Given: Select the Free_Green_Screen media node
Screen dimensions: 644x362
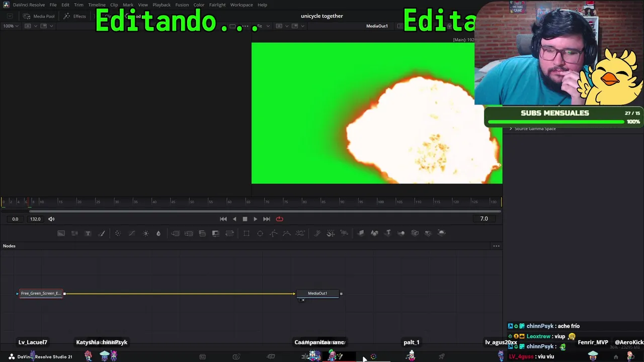Looking at the screenshot, I should (41, 293).
